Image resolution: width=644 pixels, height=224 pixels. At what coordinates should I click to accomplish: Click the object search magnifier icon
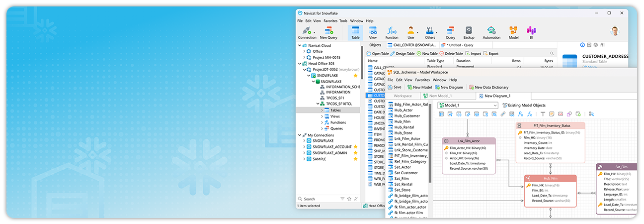[552, 53]
